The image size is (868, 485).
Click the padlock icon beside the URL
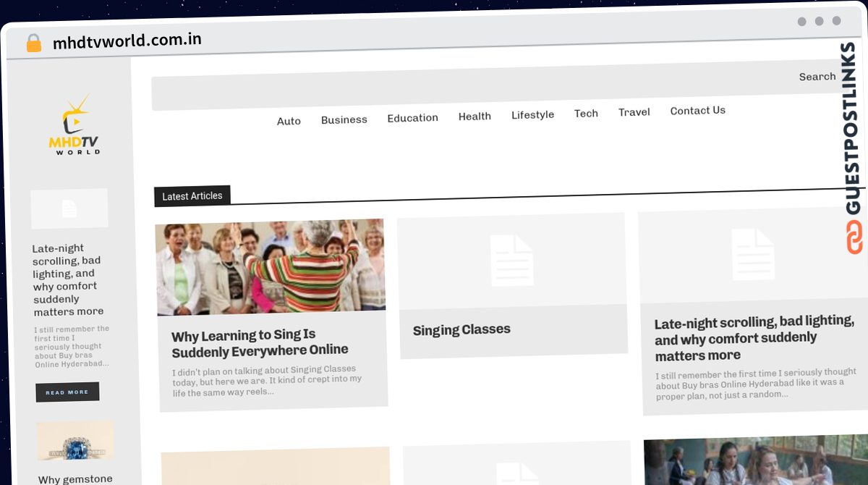pyautogui.click(x=33, y=43)
